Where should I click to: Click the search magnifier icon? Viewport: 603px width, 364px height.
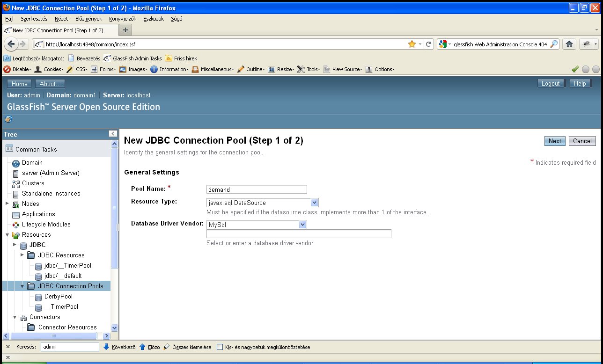554,44
